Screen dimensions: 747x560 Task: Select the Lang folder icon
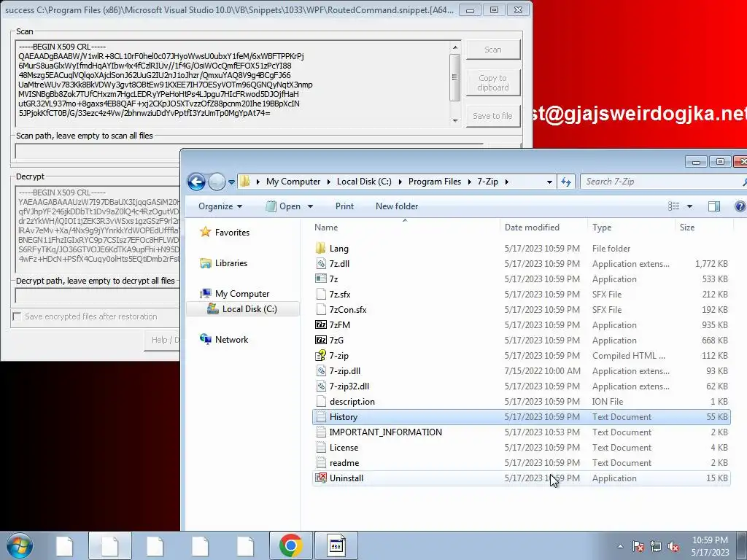point(321,248)
